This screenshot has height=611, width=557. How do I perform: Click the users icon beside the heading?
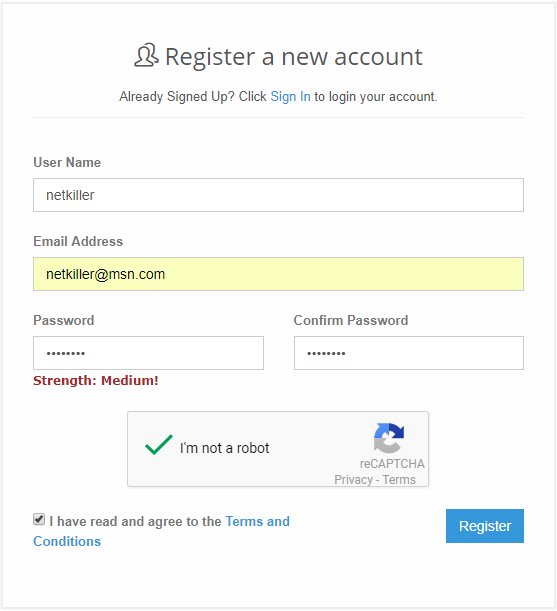click(x=146, y=55)
